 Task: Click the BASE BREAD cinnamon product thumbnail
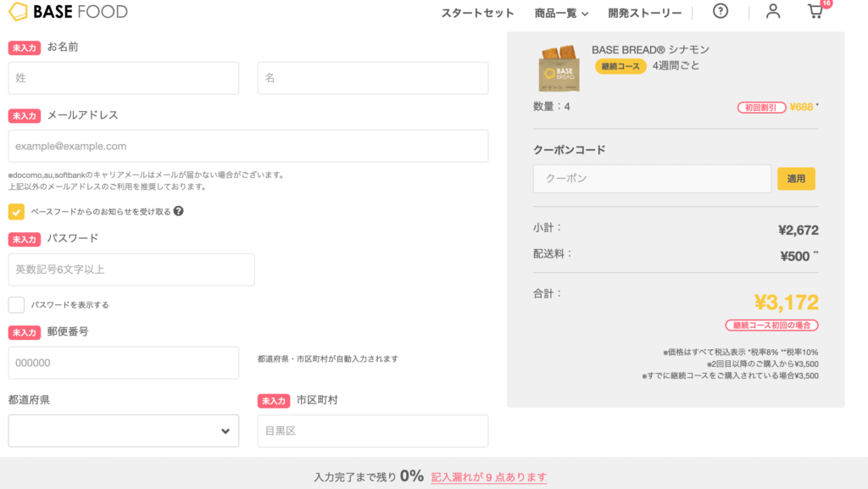559,68
